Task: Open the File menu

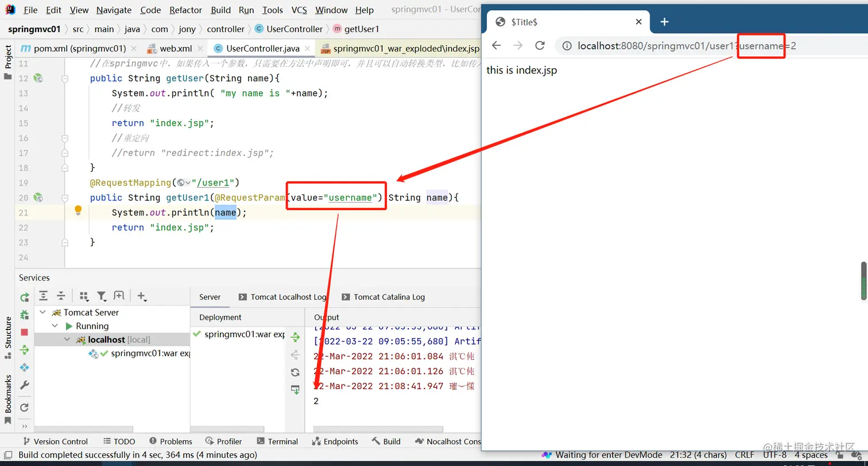Action: point(30,10)
